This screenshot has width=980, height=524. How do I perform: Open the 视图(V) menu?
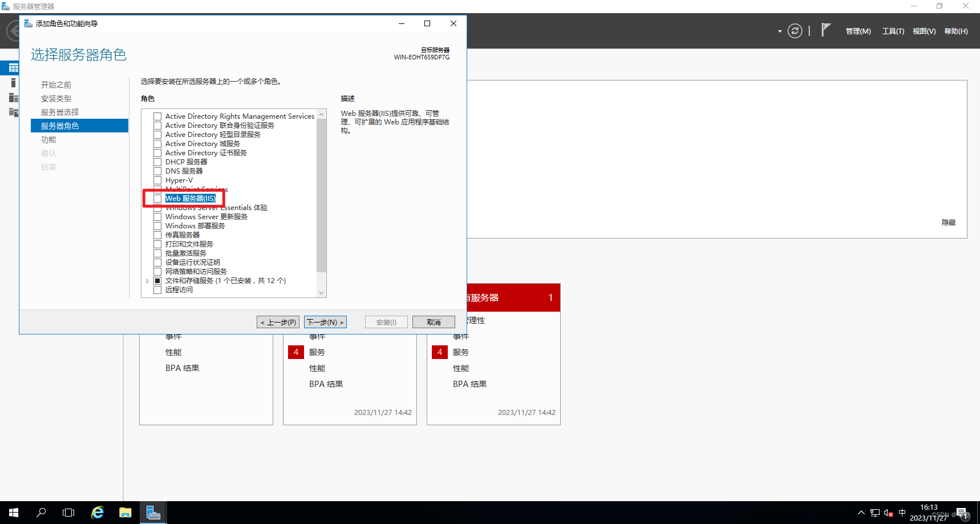(x=924, y=31)
